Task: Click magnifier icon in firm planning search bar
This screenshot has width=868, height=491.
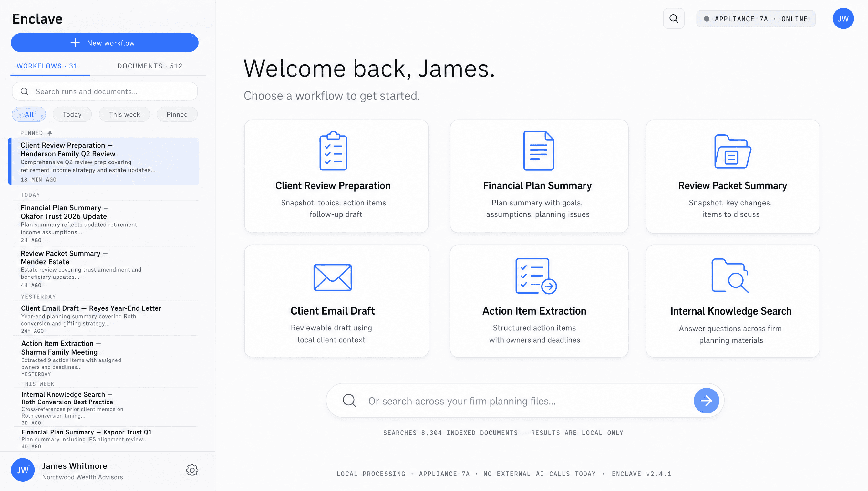Action: (349, 401)
